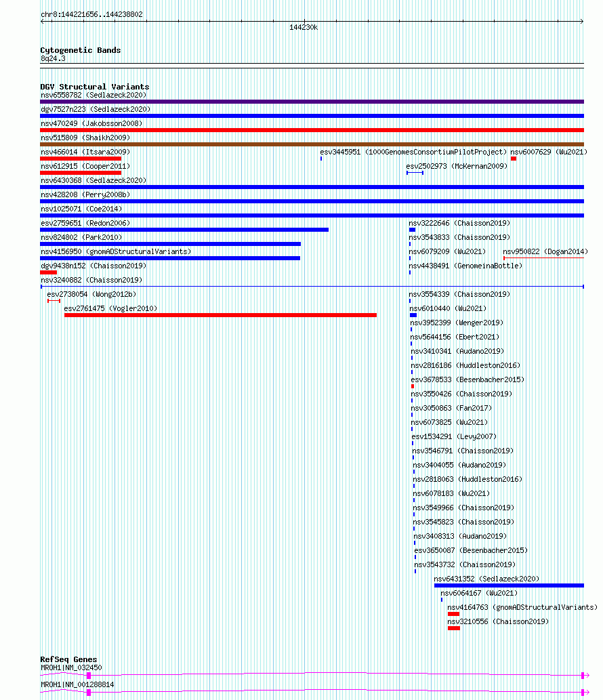Click nsv3410341 (Audano2019) label
Image resolution: width=603 pixels, height=700 pixels.
tap(457, 352)
